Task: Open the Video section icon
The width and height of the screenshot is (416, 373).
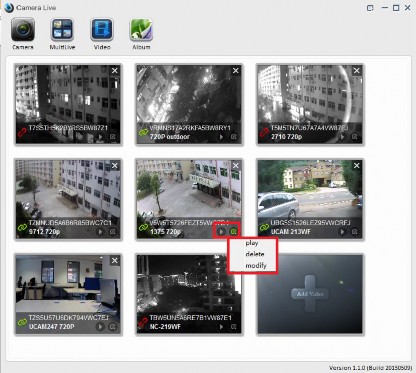Action: coord(102,30)
